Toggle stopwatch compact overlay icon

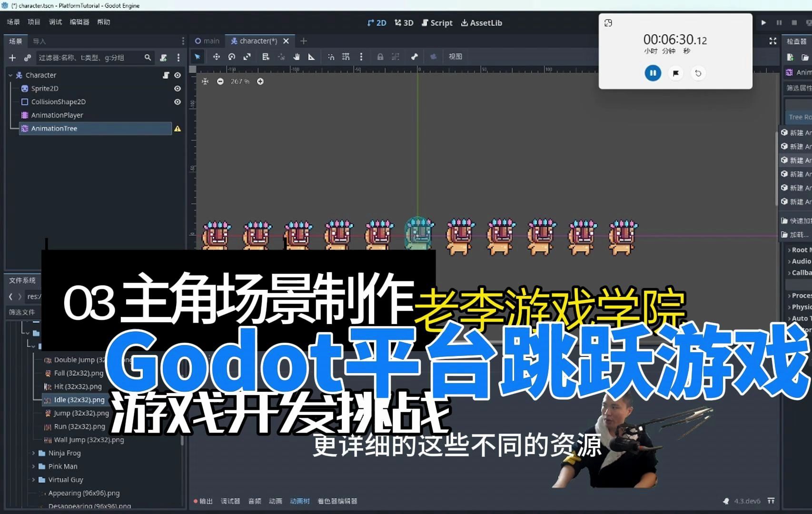pyautogui.click(x=608, y=23)
